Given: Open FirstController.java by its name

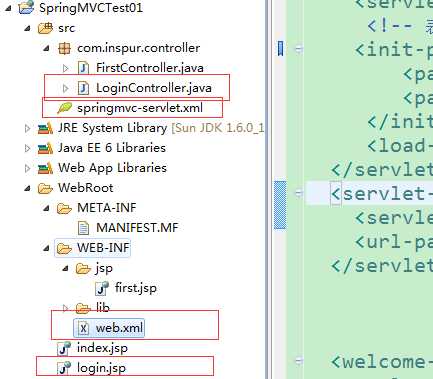Looking at the screenshot, I should pos(150,68).
